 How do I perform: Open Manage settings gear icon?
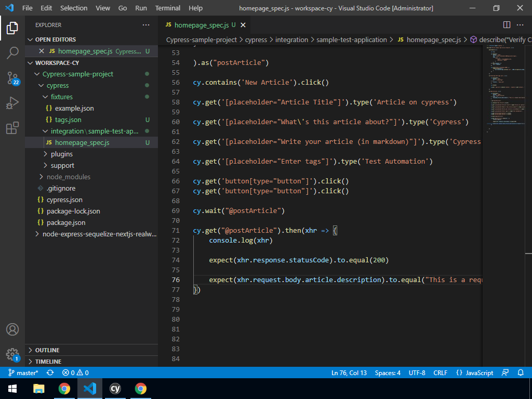(x=12, y=354)
